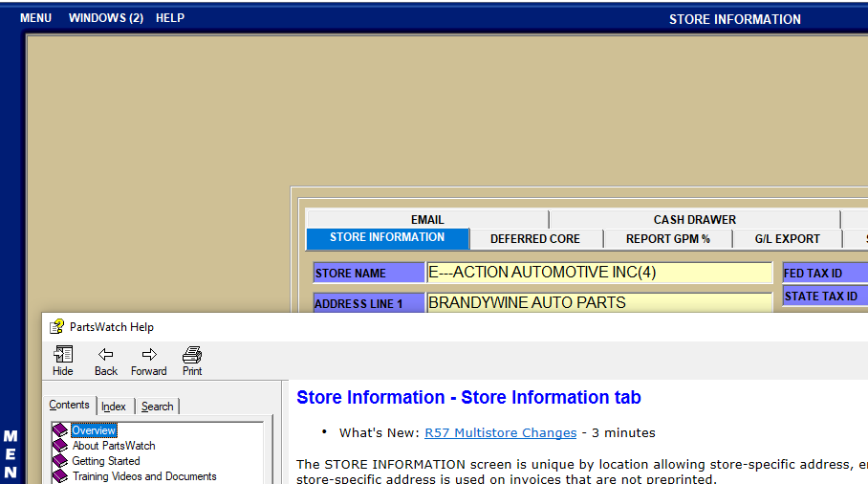Open the HELP menu in top bar
Image resolution: width=868 pixels, height=484 pixels.
point(170,18)
